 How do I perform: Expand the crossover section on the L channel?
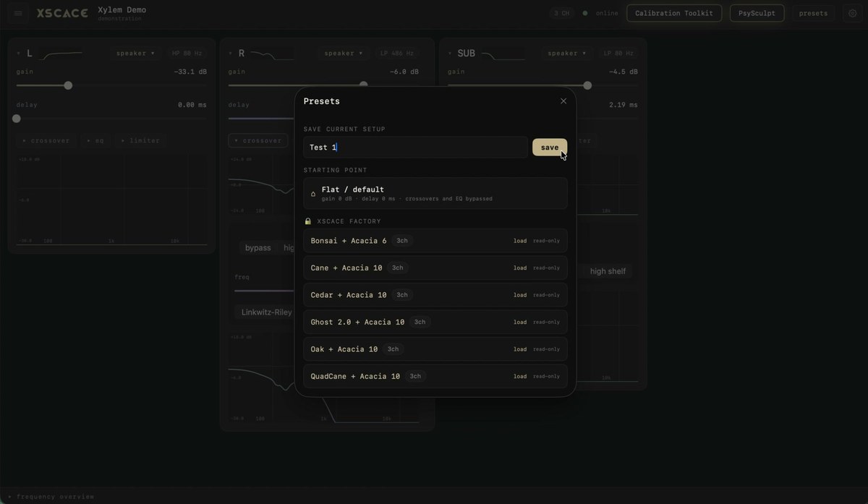[46, 140]
